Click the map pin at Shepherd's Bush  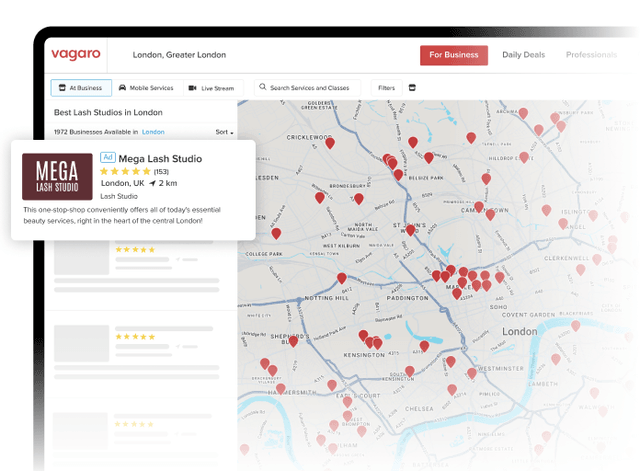click(293, 341)
